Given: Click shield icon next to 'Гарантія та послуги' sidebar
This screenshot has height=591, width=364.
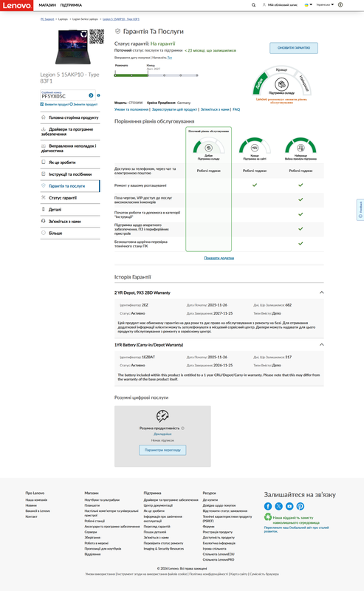Looking at the screenshot, I should pyautogui.click(x=44, y=185).
